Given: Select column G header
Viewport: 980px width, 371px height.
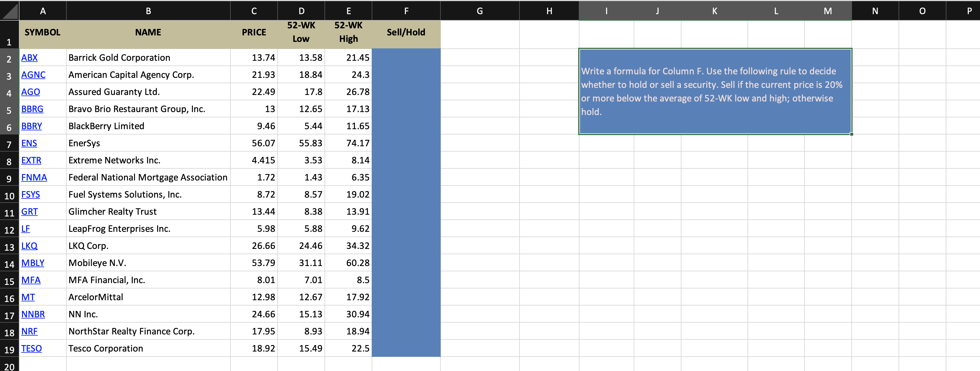Looking at the screenshot, I should point(480,11).
